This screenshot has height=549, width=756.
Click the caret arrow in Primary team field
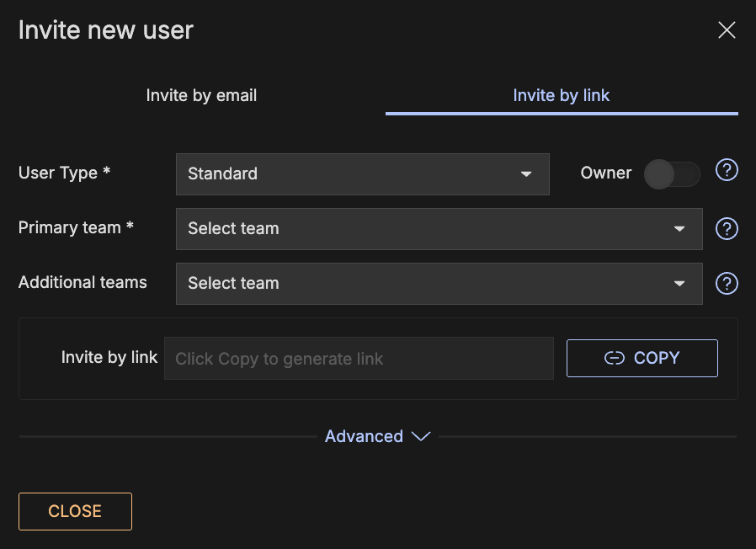click(679, 229)
